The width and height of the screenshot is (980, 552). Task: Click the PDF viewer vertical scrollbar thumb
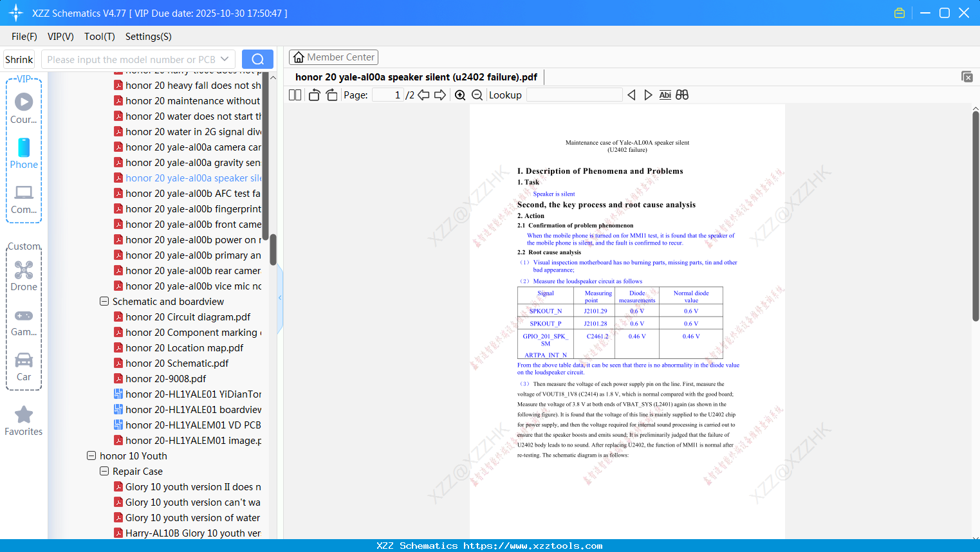[975, 216]
